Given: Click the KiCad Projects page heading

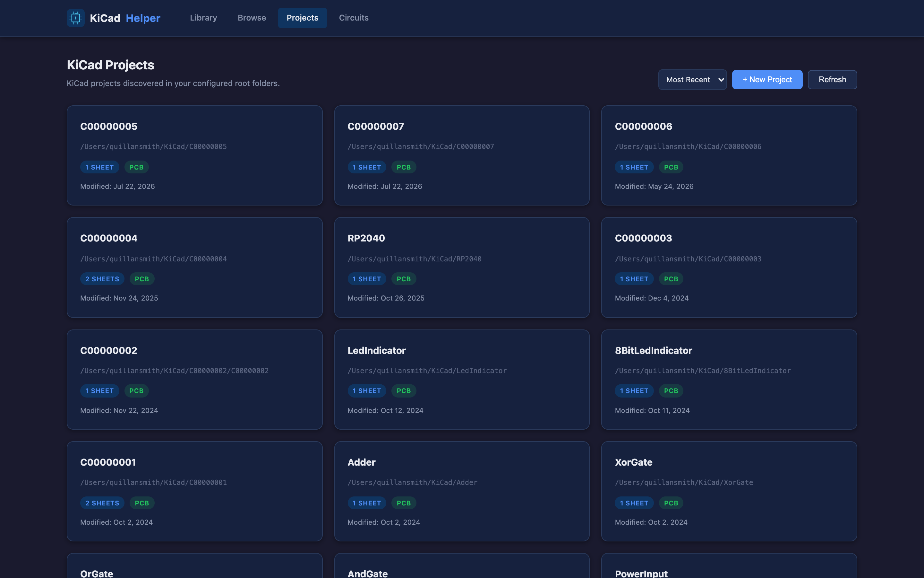Looking at the screenshot, I should click(110, 65).
